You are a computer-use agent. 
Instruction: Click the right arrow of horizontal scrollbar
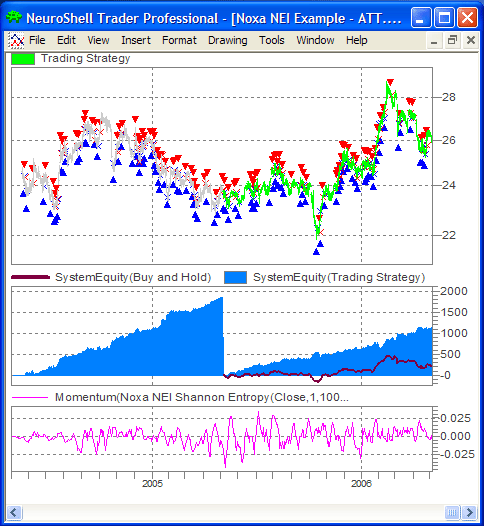(470, 513)
